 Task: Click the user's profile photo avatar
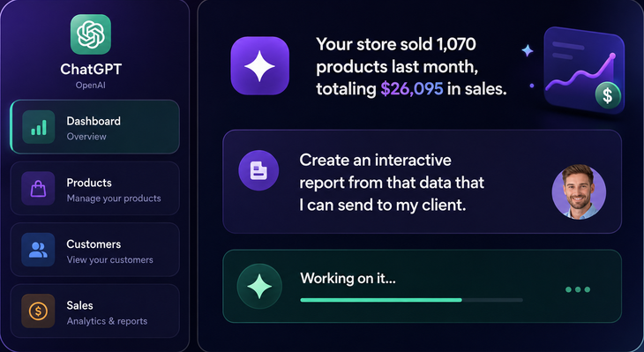tap(579, 191)
